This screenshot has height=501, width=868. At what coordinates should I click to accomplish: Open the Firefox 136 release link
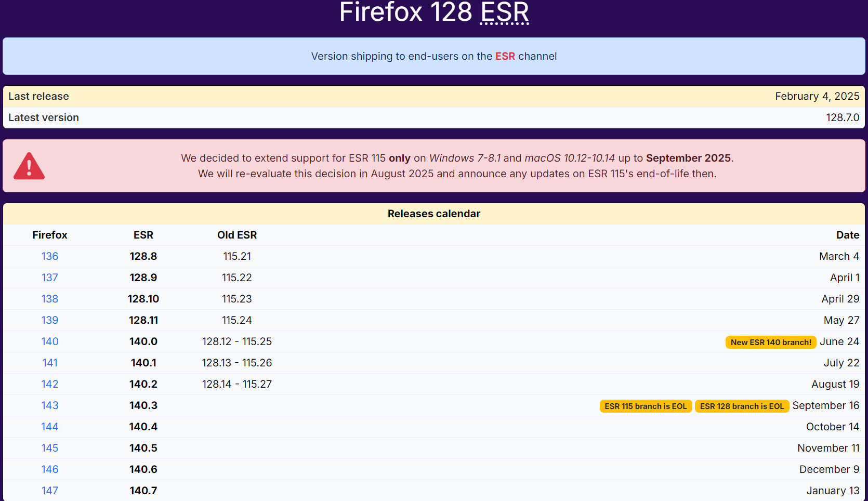[50, 256]
